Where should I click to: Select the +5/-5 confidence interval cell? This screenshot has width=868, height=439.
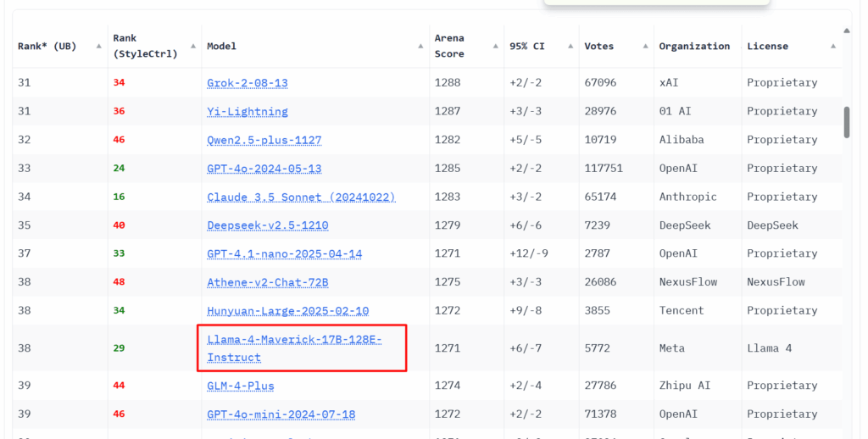click(x=526, y=140)
